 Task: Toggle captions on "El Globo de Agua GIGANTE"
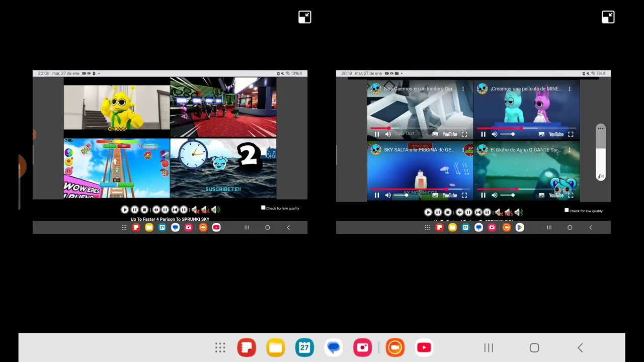click(541, 195)
